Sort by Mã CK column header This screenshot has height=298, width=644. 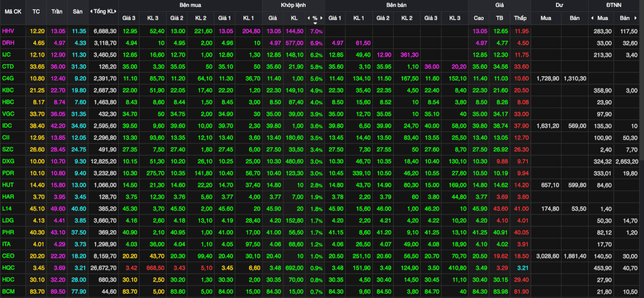pos(13,11)
